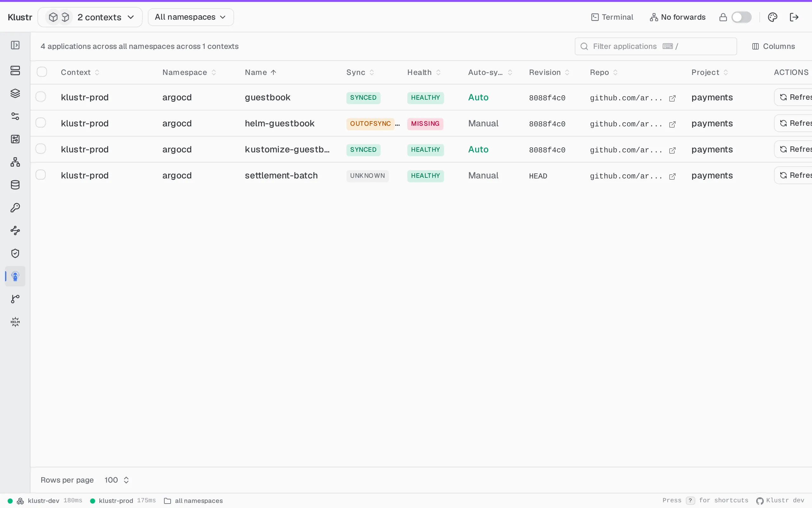
Task: Open the No forwards button
Action: tap(678, 17)
